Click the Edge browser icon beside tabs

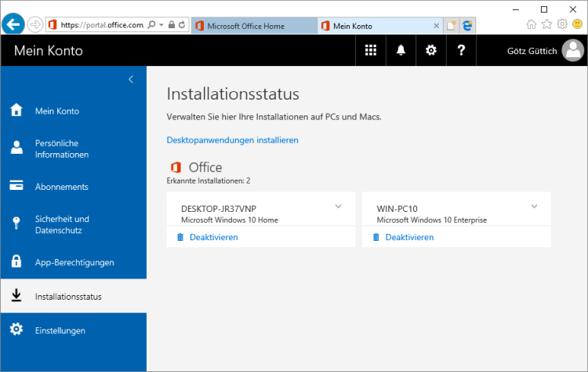click(467, 25)
